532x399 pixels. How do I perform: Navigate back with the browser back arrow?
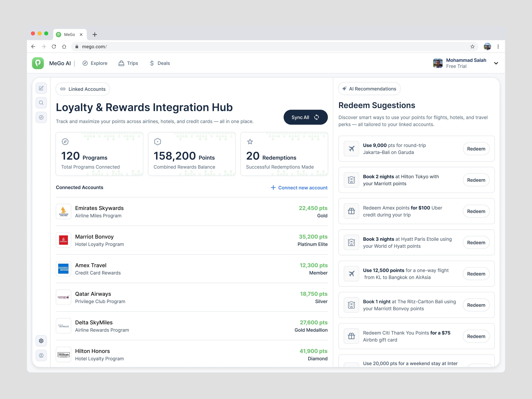pos(33,46)
